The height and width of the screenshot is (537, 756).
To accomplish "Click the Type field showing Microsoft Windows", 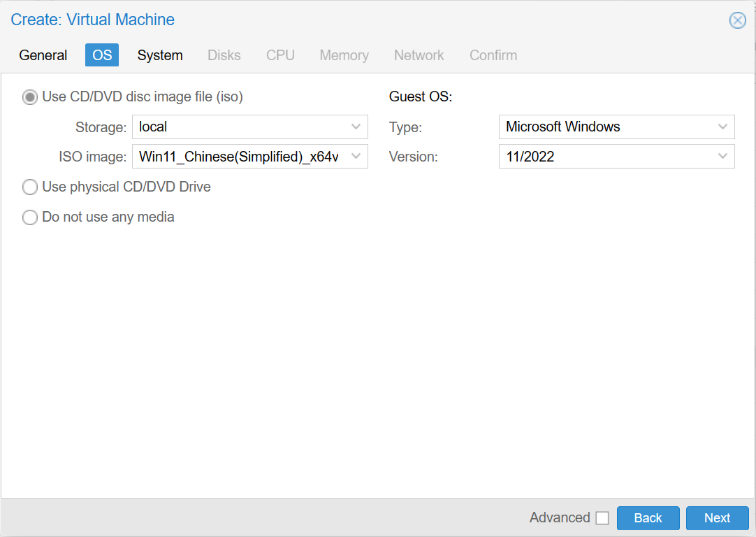I will (617, 127).
